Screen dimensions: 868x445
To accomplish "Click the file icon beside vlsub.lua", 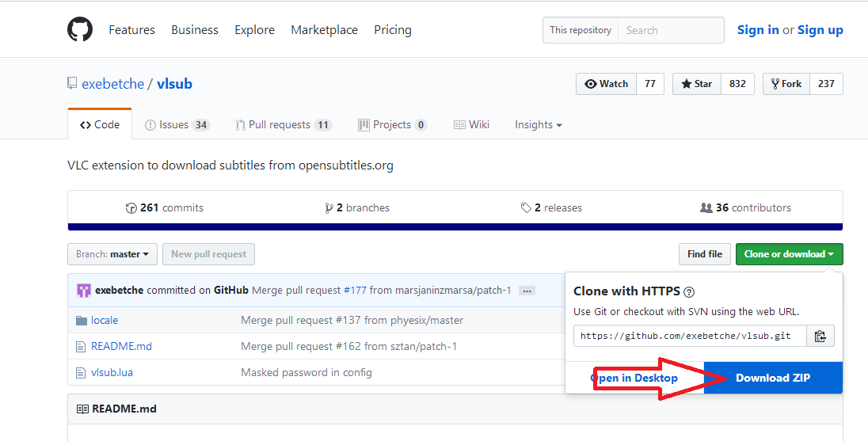I will click(81, 372).
